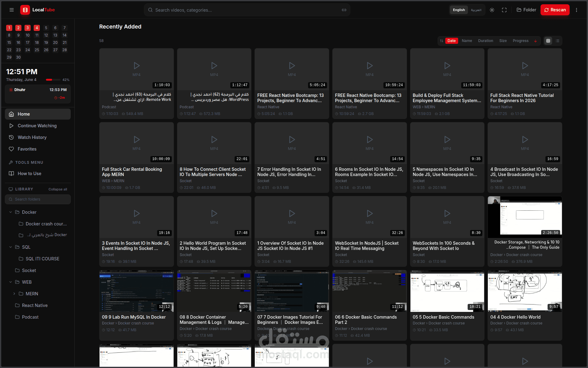This screenshot has width=588, height=368.
Task: Click the link icon in search bar
Action: [x=344, y=10]
